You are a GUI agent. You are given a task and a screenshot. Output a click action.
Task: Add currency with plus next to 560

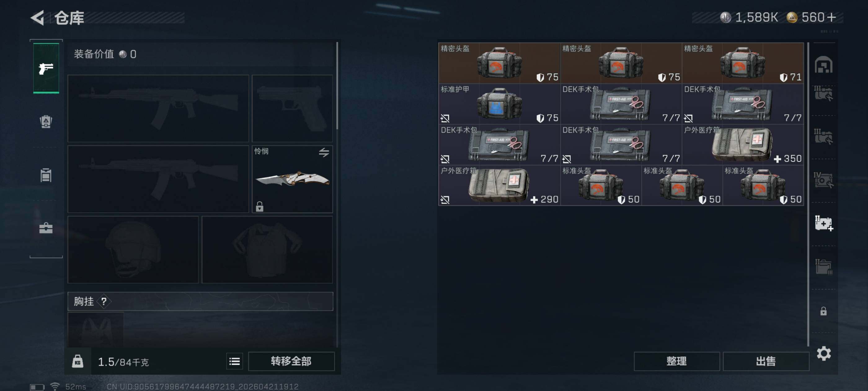tap(831, 17)
